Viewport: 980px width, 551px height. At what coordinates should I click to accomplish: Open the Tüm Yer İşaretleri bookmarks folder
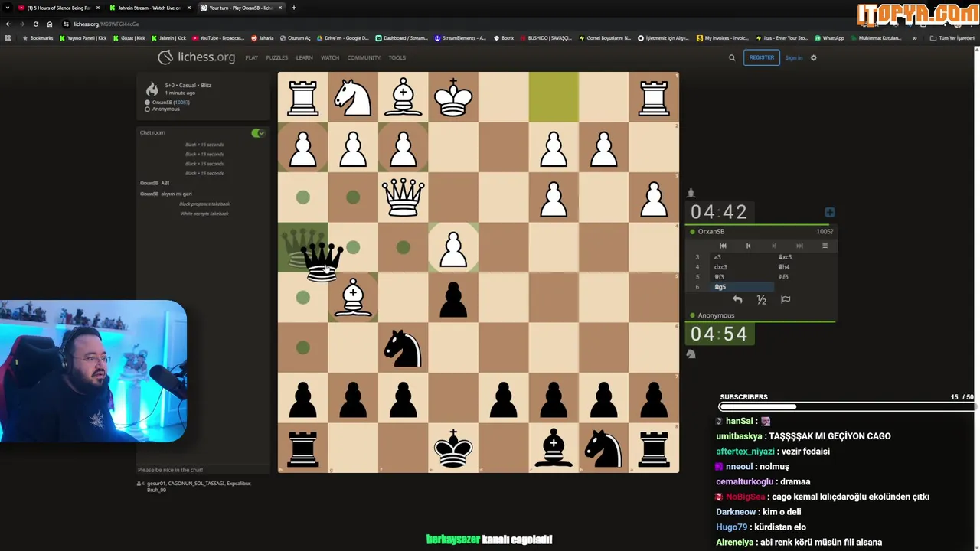coord(952,37)
